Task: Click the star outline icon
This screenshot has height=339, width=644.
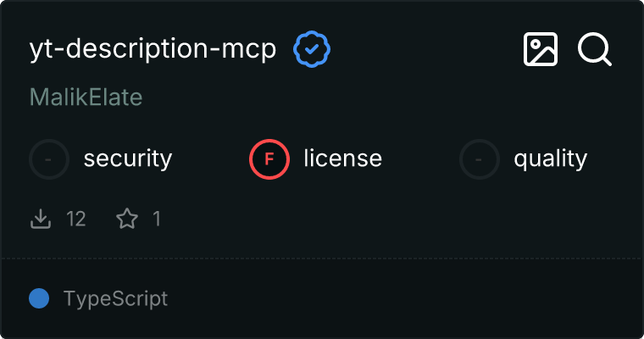Action: (127, 220)
